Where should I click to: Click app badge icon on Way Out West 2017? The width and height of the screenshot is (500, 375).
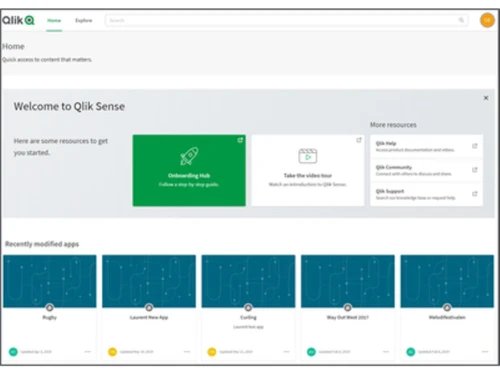348,307
